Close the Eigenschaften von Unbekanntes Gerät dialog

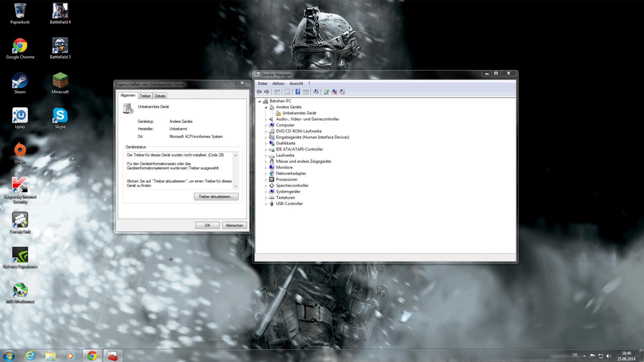[242, 83]
